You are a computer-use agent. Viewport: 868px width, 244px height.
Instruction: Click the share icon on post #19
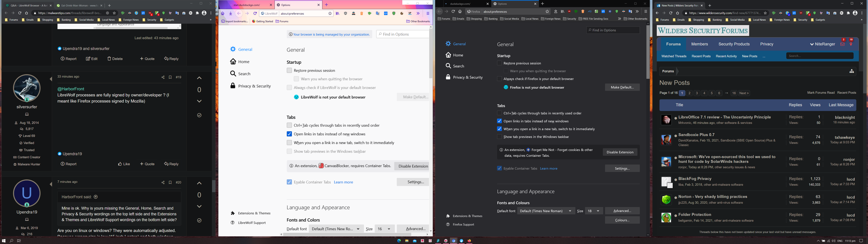click(163, 77)
